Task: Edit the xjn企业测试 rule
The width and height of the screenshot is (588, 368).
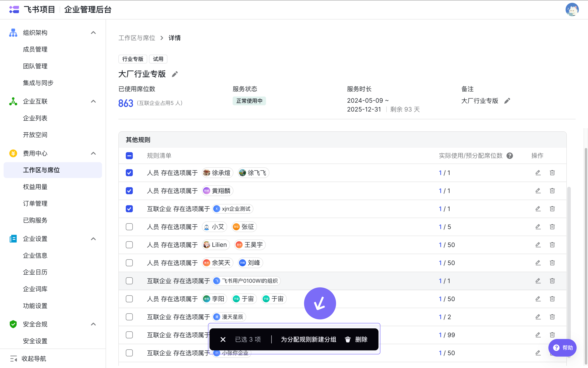Action: [x=538, y=209]
